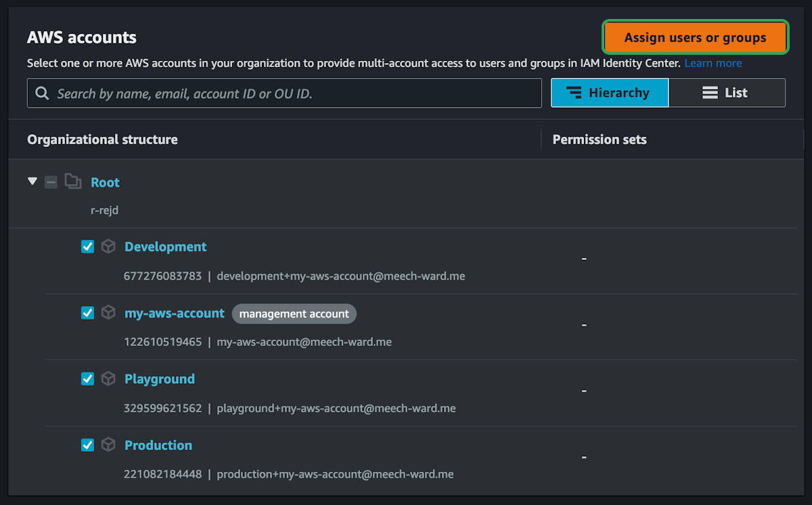Click email playground+my-aws-account@meech-ward.me

click(336, 408)
